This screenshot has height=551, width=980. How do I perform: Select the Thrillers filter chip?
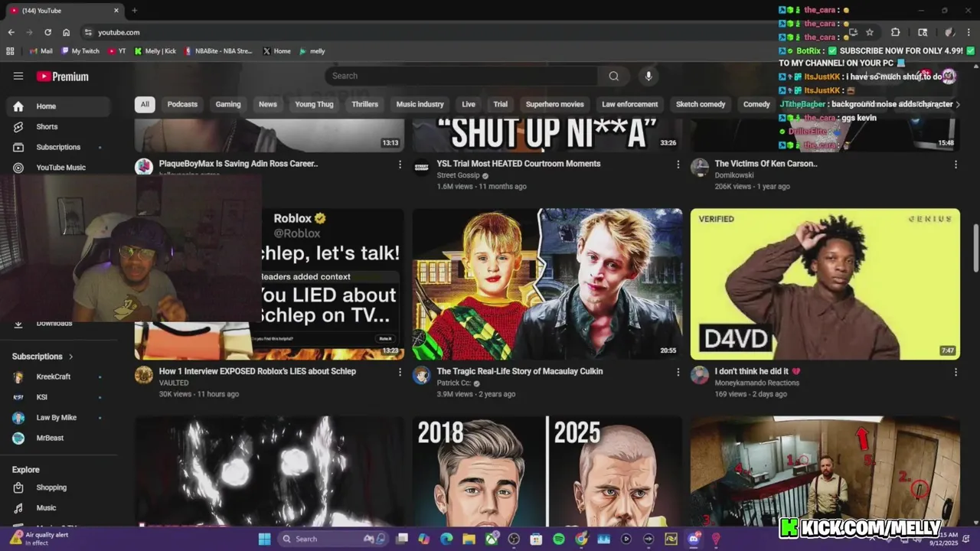365,104
